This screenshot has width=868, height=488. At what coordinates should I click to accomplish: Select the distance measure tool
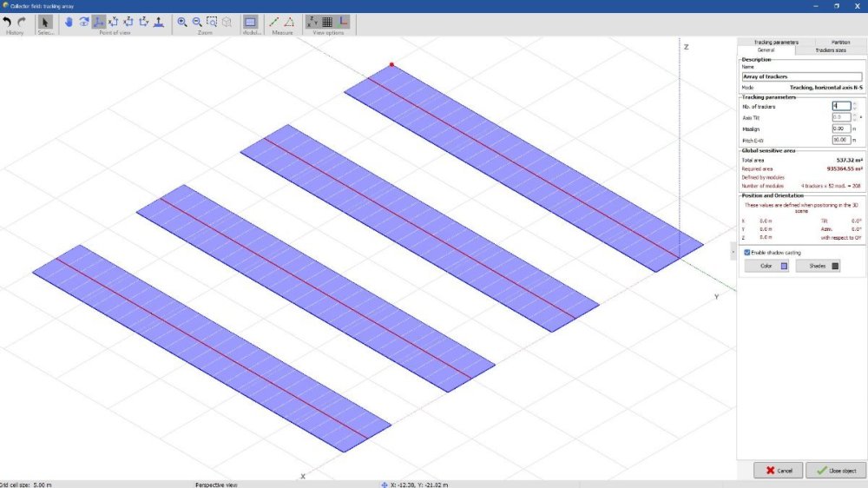pos(274,22)
